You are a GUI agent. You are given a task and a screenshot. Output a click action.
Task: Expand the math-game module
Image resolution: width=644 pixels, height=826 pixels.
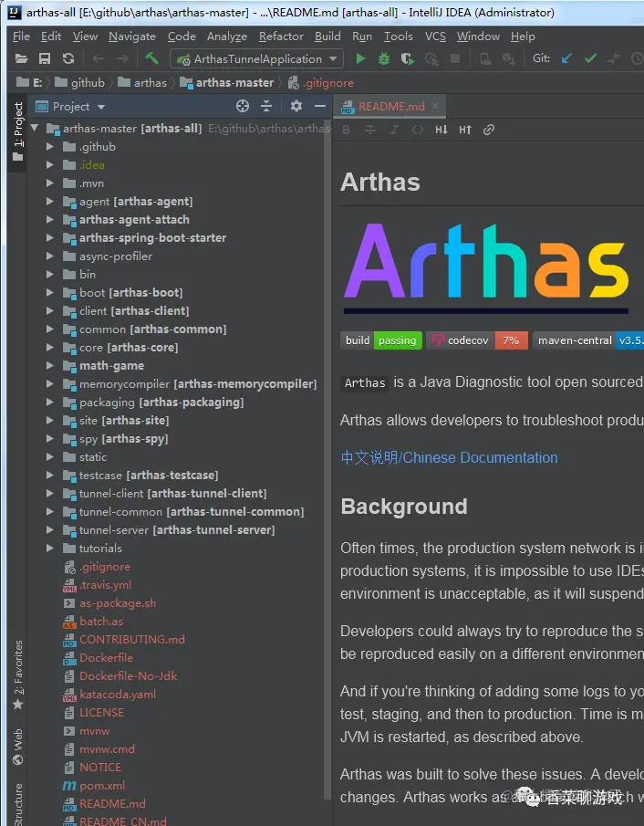(50, 366)
